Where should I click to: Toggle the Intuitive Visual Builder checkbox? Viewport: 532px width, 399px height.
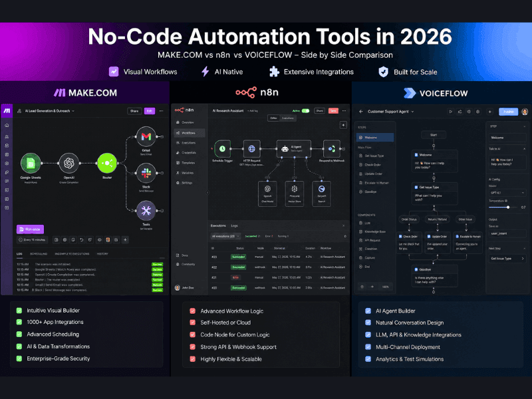[x=19, y=311]
